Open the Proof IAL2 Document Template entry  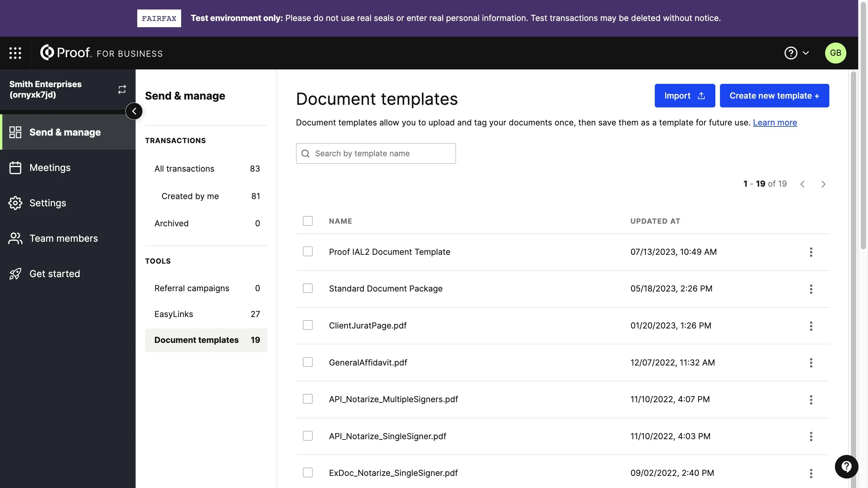(x=389, y=252)
